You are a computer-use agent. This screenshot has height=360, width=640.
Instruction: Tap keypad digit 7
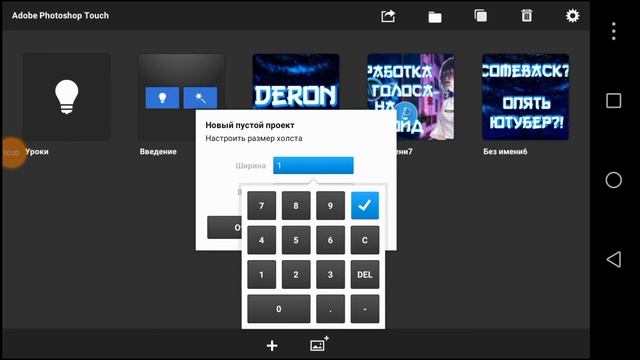click(x=261, y=205)
